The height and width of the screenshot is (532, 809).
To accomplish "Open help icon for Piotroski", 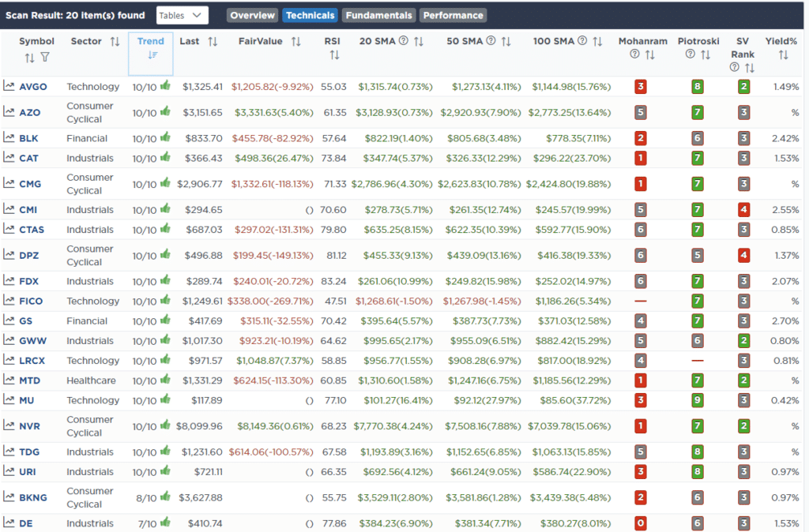I will (x=690, y=54).
